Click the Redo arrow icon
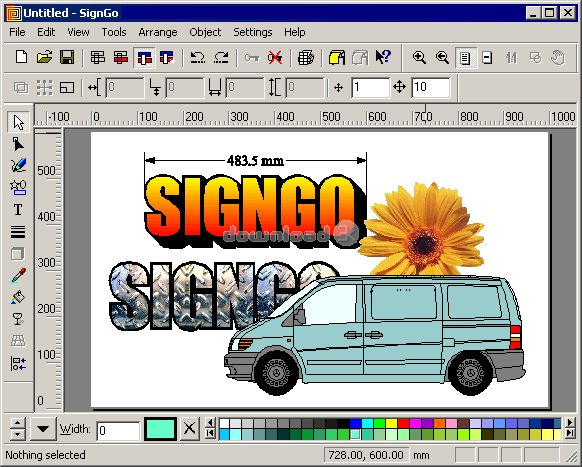Viewport: 582px width, 467px height. (221, 57)
